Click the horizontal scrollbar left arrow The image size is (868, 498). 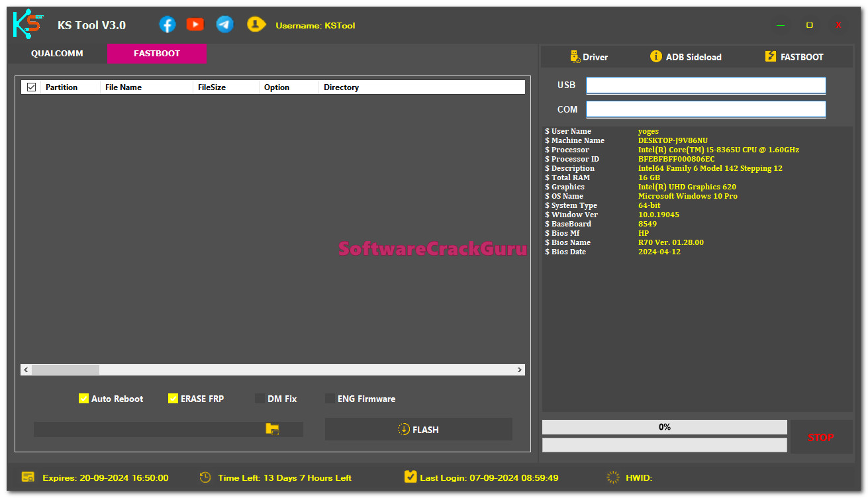tap(26, 370)
